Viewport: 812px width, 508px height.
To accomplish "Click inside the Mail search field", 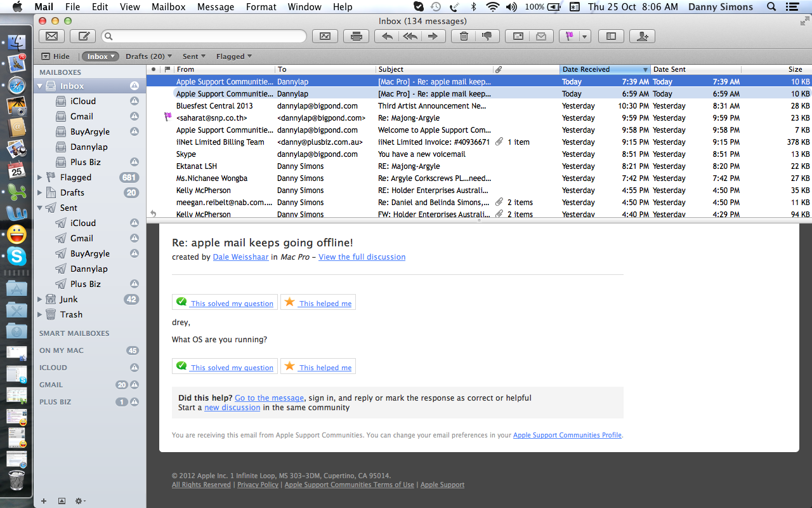I will [x=204, y=36].
